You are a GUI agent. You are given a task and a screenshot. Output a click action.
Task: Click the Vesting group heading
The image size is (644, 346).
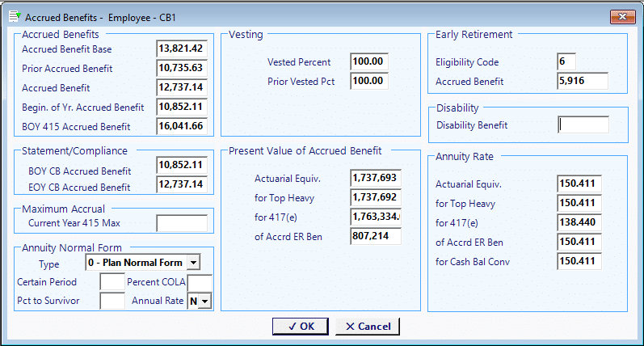pos(246,35)
